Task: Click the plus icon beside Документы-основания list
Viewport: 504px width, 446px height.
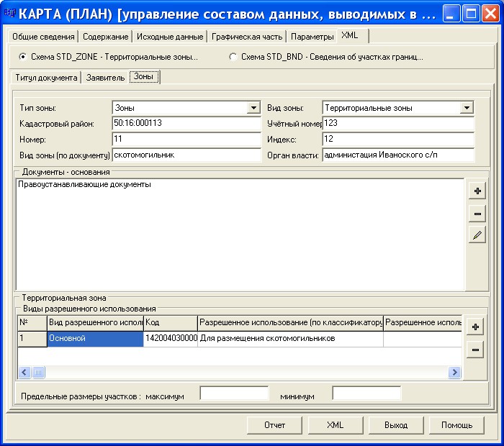Action: [x=476, y=191]
